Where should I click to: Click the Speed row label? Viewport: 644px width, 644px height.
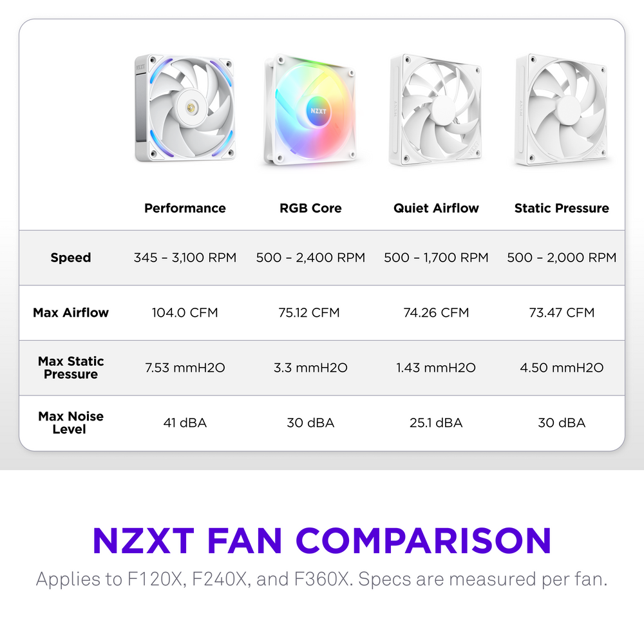71,258
